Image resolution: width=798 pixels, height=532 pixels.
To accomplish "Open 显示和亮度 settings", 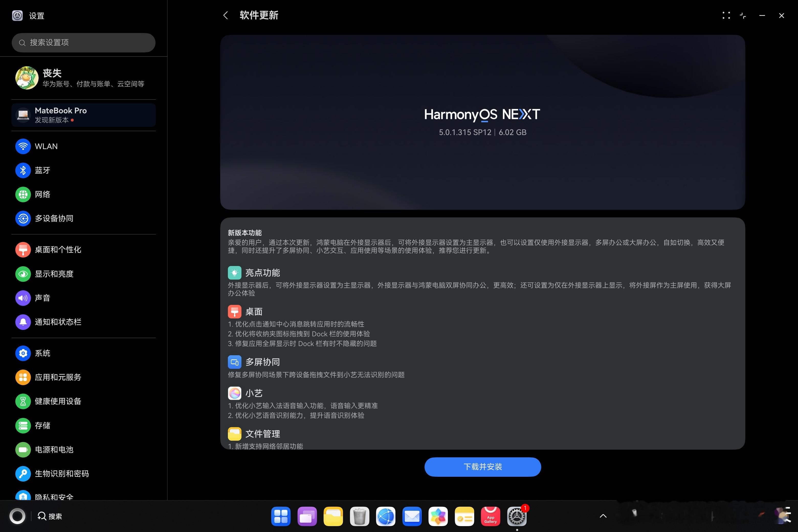I will click(83, 274).
